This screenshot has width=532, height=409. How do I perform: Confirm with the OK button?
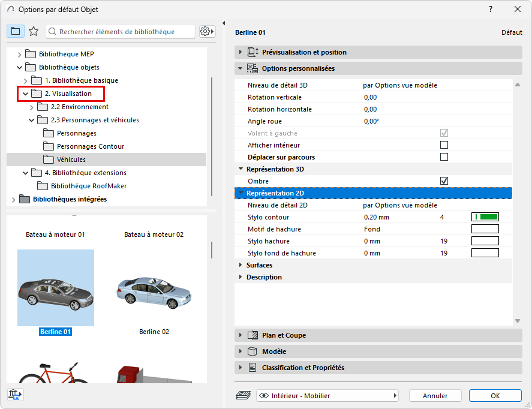tap(495, 396)
